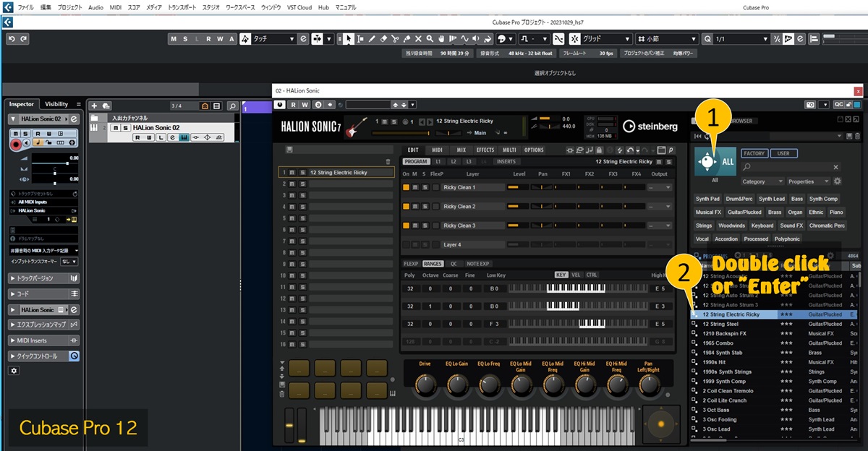Click the ALL instrument set icon
The image size is (868, 451).
(x=715, y=163)
